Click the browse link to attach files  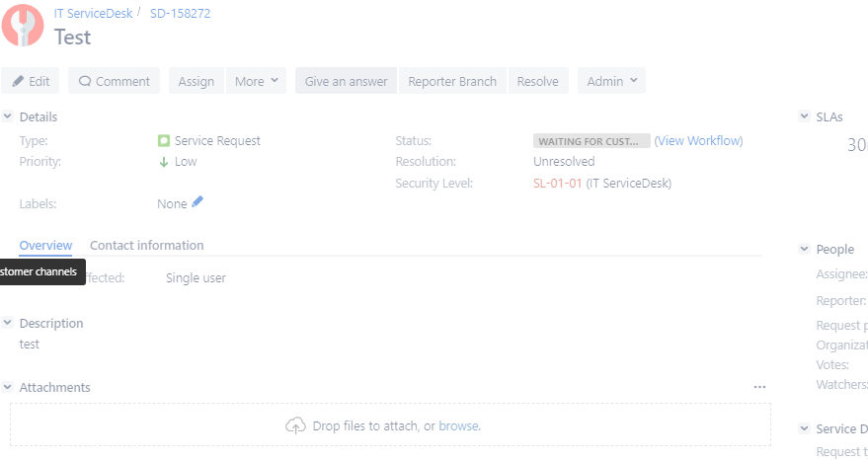[x=459, y=425]
